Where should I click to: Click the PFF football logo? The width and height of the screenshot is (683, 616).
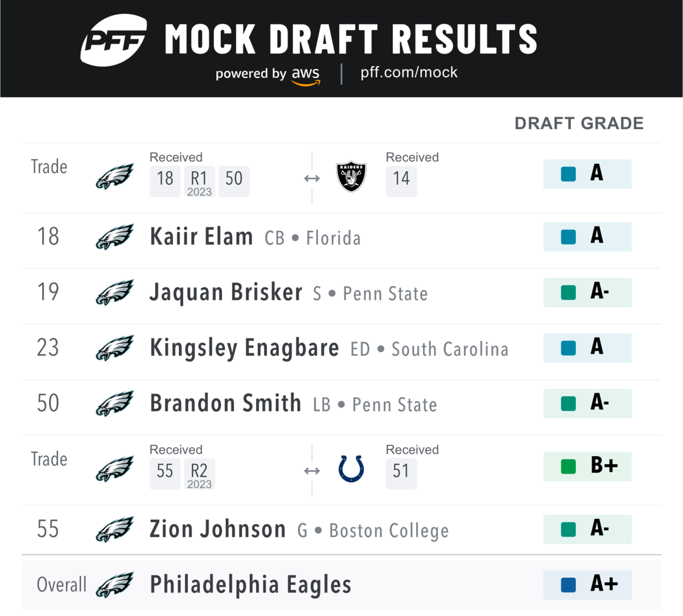[114, 41]
